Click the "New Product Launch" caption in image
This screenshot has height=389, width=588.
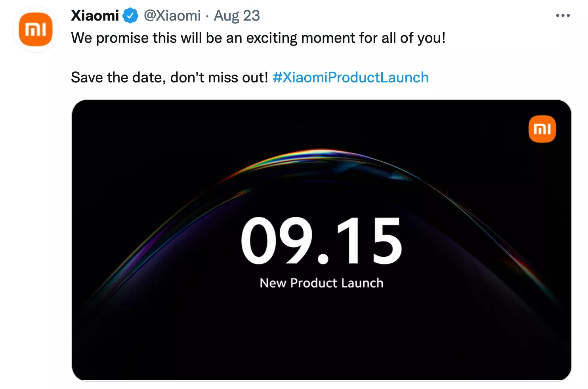click(x=321, y=283)
